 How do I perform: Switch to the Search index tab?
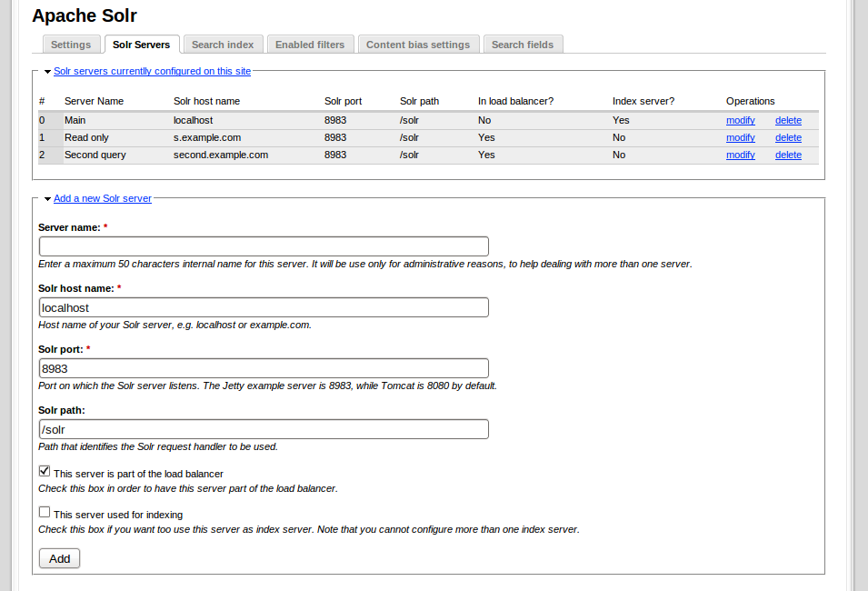coord(223,45)
